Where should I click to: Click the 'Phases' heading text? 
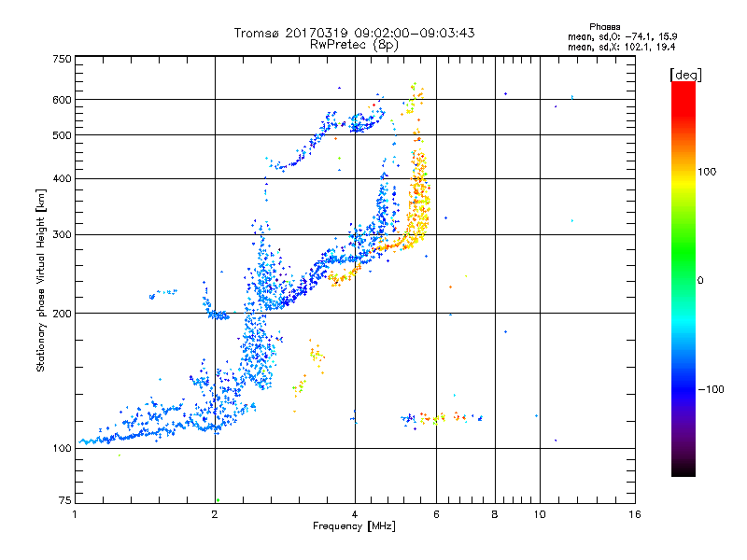pyautogui.click(x=604, y=27)
